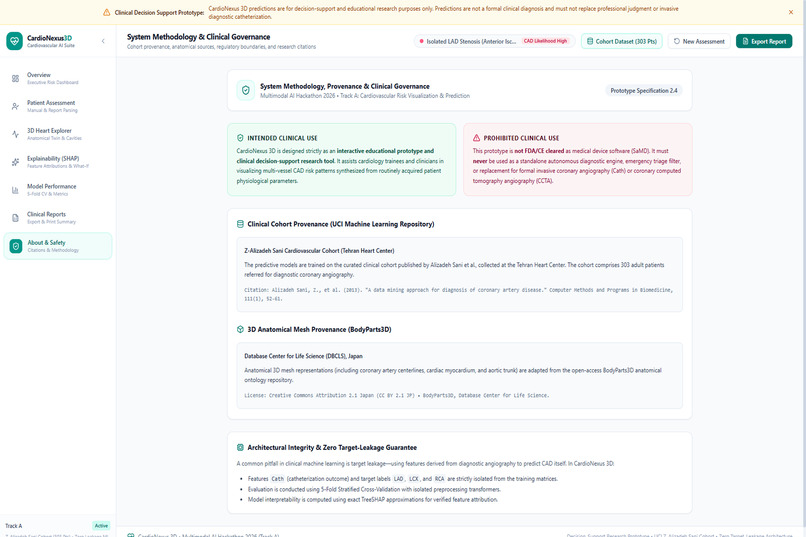Click the LCX code tag label

414,478
